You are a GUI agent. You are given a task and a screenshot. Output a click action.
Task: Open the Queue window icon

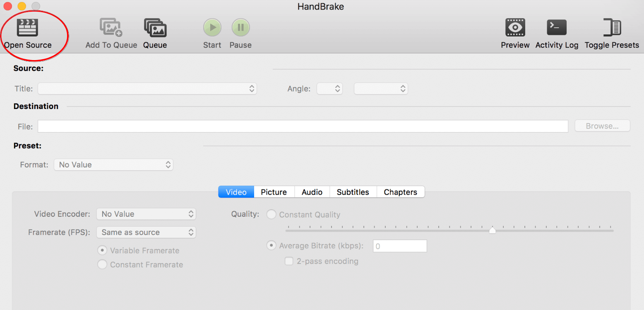coord(155,27)
